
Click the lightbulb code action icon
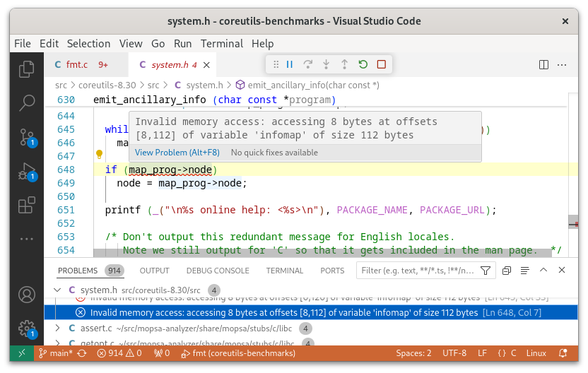(100, 154)
